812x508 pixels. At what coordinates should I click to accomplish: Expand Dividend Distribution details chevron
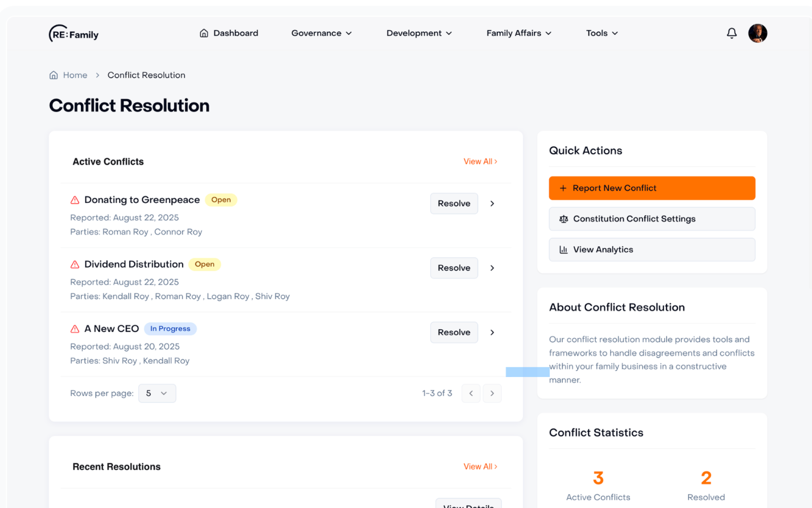492,268
